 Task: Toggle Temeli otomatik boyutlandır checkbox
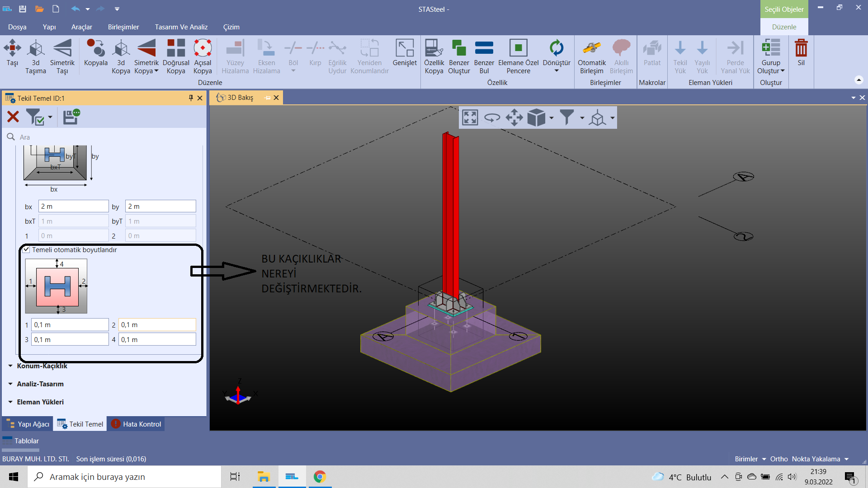[x=27, y=249]
